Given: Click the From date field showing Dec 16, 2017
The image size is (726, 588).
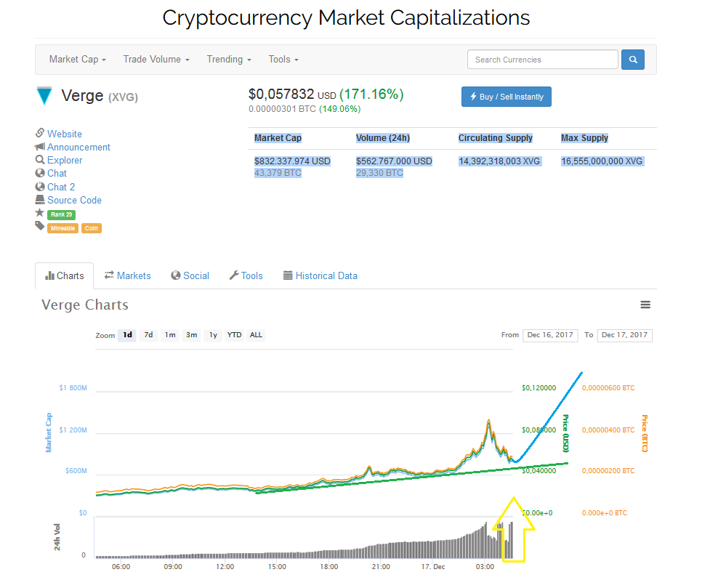Looking at the screenshot, I should pyautogui.click(x=550, y=335).
